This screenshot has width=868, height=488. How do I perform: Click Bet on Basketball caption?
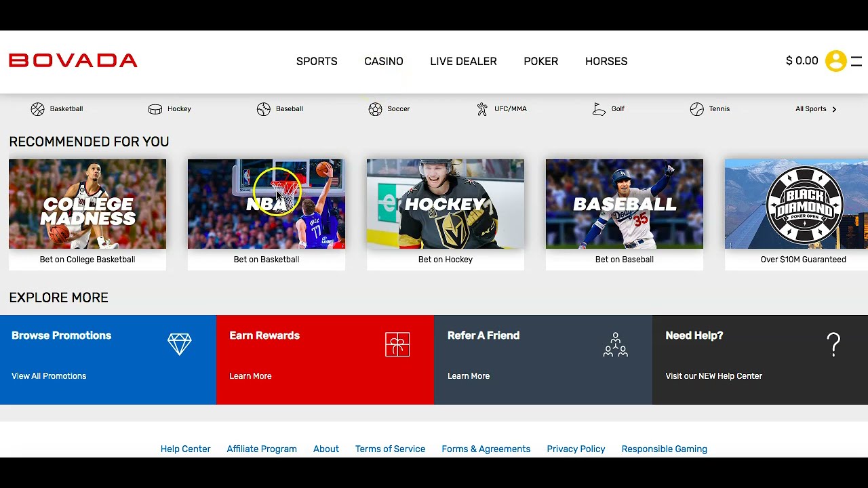(x=267, y=260)
